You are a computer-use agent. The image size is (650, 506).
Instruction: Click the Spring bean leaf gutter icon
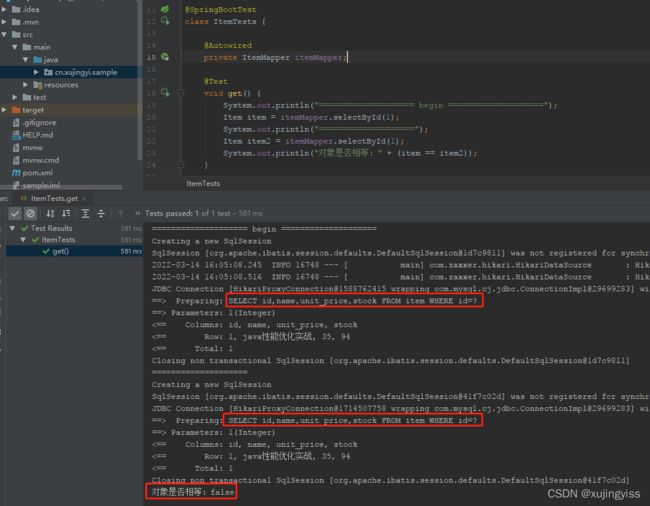tap(165, 9)
